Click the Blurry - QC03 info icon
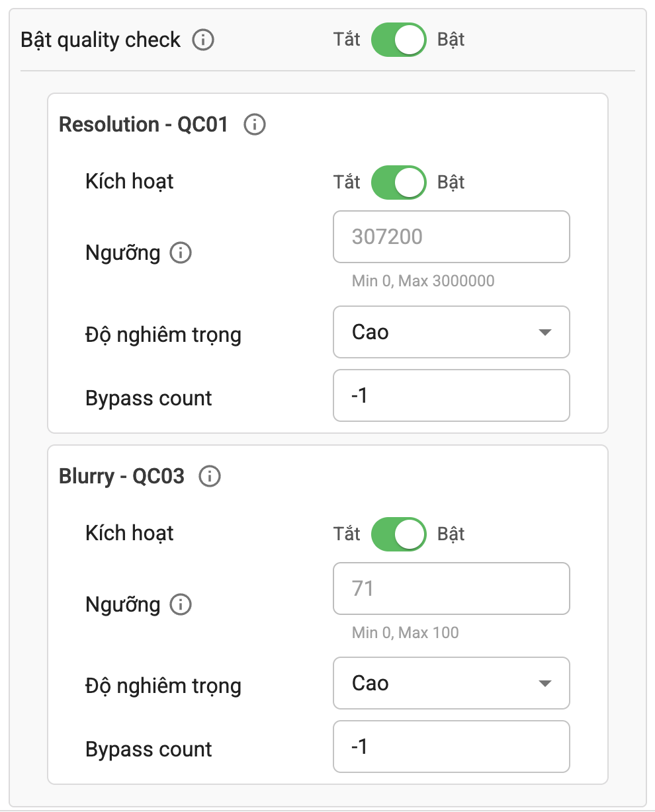This screenshot has height=812, width=655. [x=209, y=476]
